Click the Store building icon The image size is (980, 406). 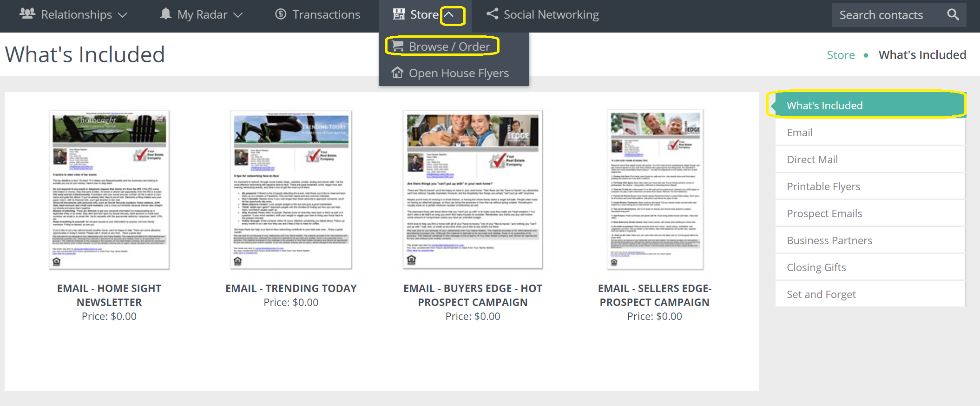pyautogui.click(x=399, y=14)
